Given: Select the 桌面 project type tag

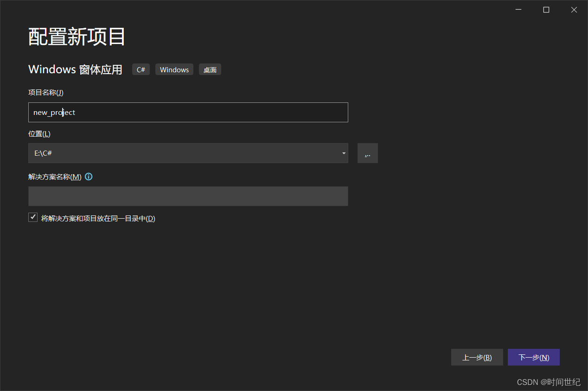Looking at the screenshot, I should pyautogui.click(x=210, y=69).
